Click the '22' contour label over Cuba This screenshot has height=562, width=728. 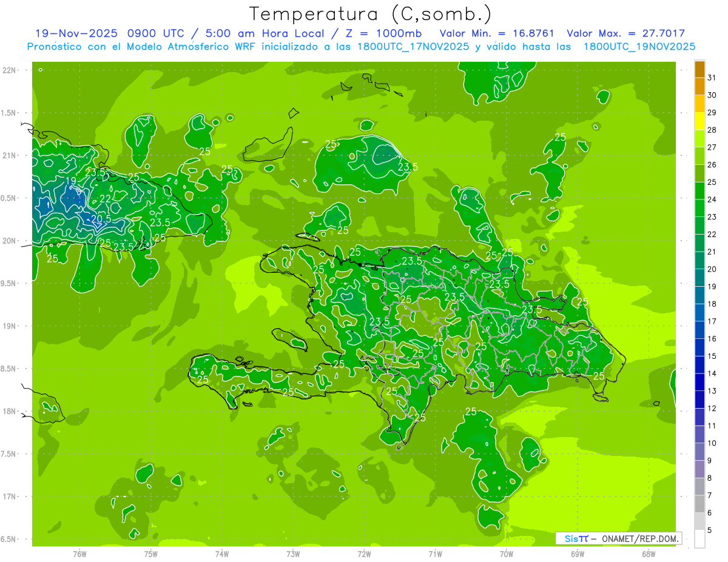point(106,199)
